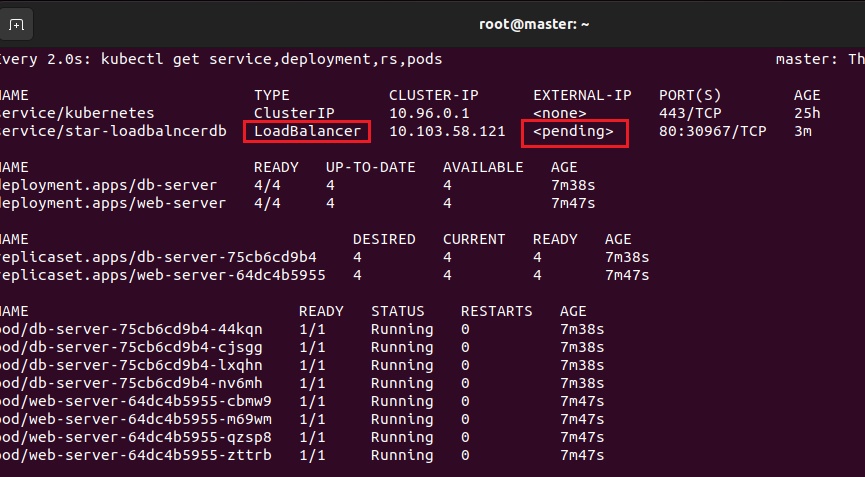Image resolution: width=865 pixels, height=477 pixels.
Task: Click the ClusterIP type of kubernetes service
Action: [x=294, y=114]
